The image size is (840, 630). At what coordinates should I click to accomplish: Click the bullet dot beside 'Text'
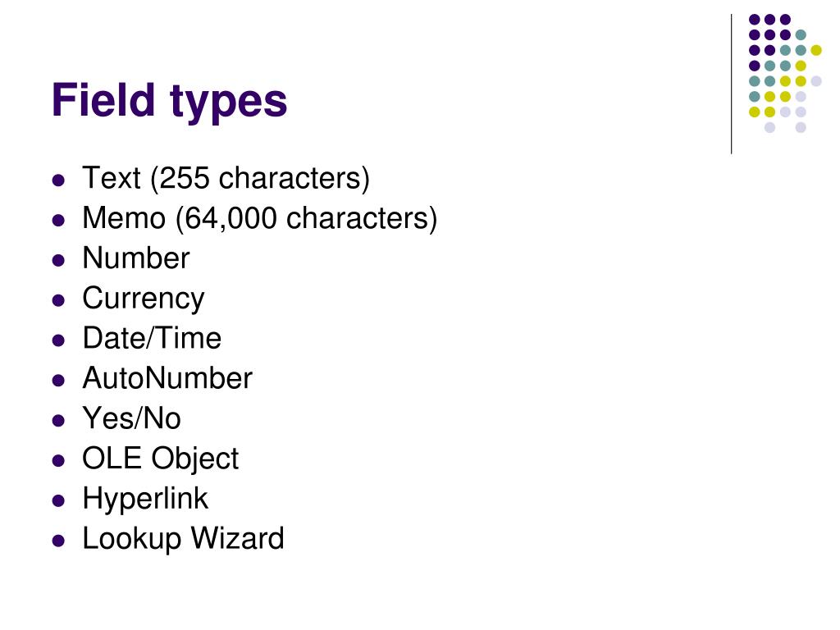pyautogui.click(x=58, y=180)
